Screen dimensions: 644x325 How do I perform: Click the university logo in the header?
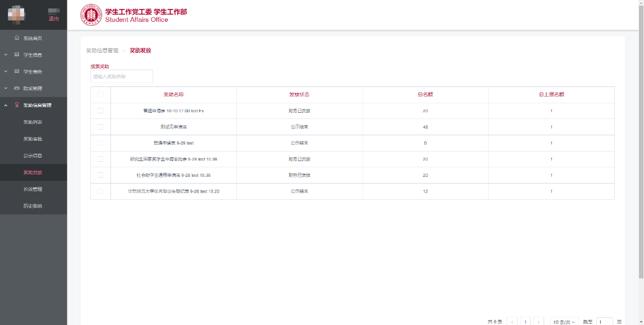pyautogui.click(x=90, y=15)
